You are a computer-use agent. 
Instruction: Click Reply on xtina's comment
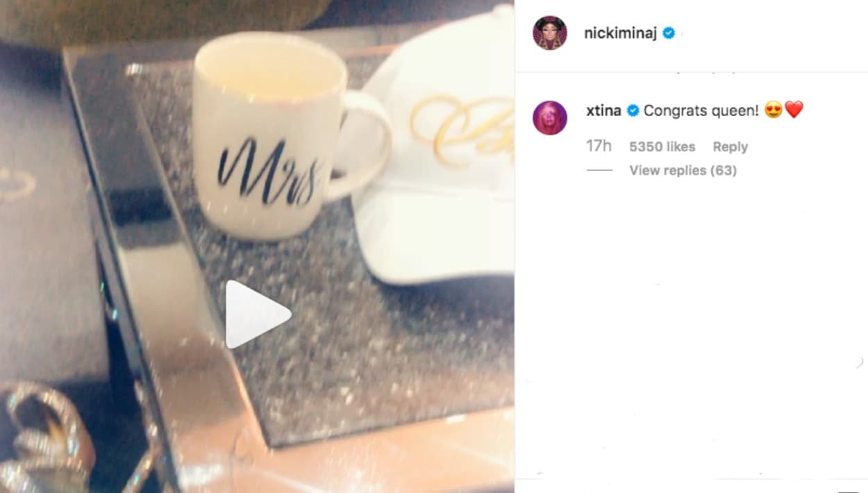pyautogui.click(x=731, y=147)
